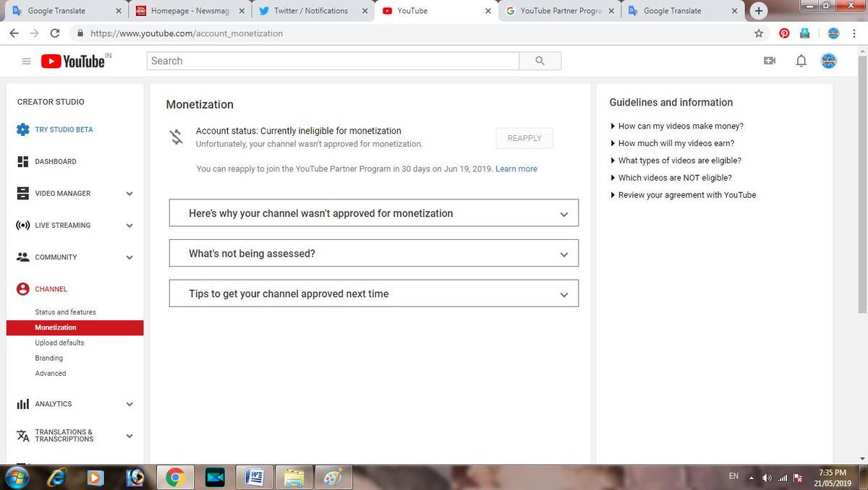
Task: Click the Video Manager icon
Action: pyautogui.click(x=22, y=194)
